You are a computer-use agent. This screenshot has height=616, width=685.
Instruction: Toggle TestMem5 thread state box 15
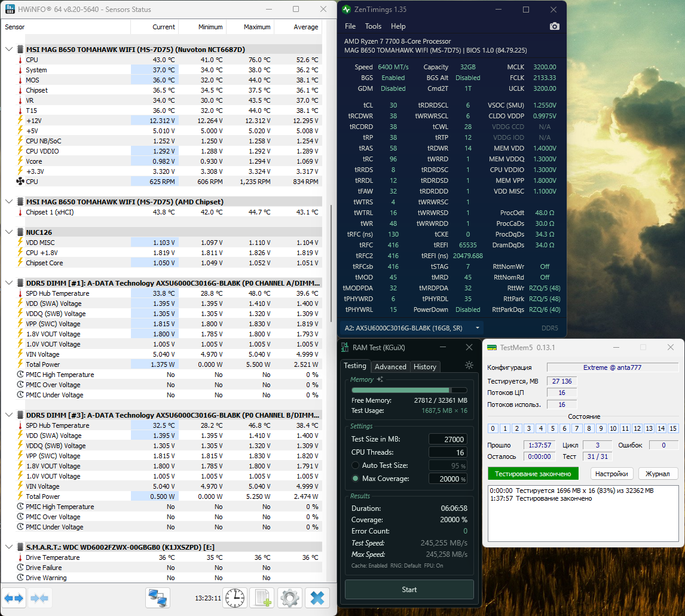point(673,428)
